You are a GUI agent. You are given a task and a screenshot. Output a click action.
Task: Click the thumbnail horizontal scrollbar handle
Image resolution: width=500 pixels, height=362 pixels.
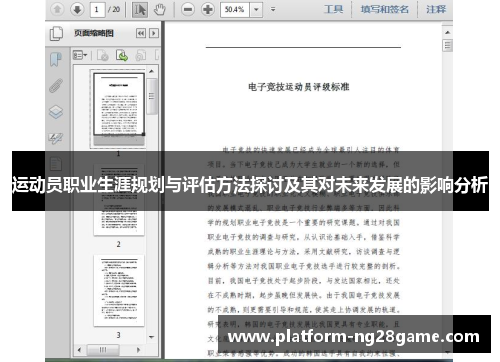coord(103,350)
